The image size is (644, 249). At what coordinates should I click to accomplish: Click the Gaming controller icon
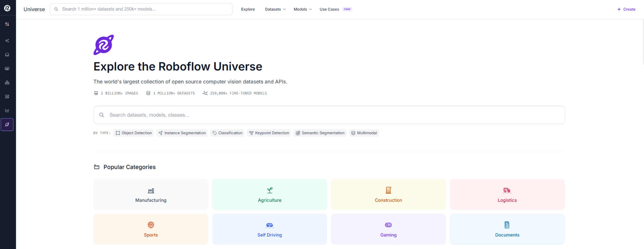point(389,225)
